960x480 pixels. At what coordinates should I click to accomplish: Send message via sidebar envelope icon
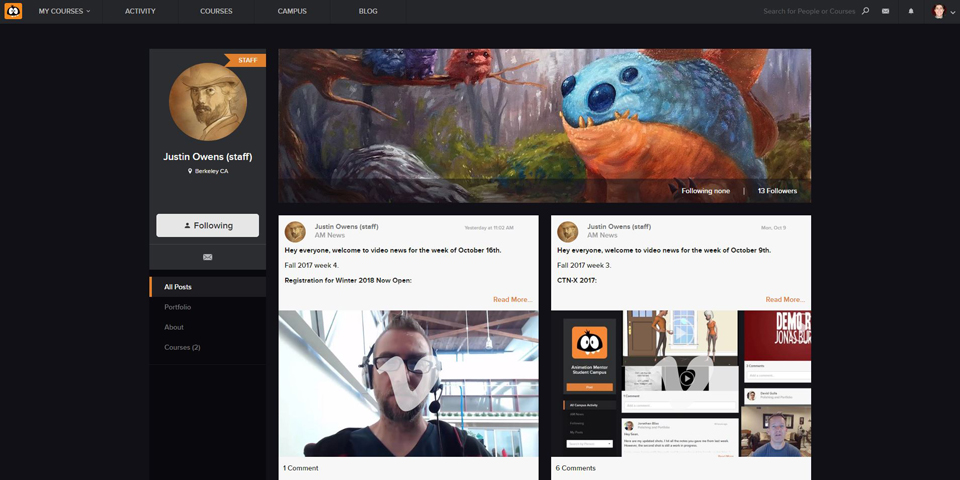pos(208,257)
